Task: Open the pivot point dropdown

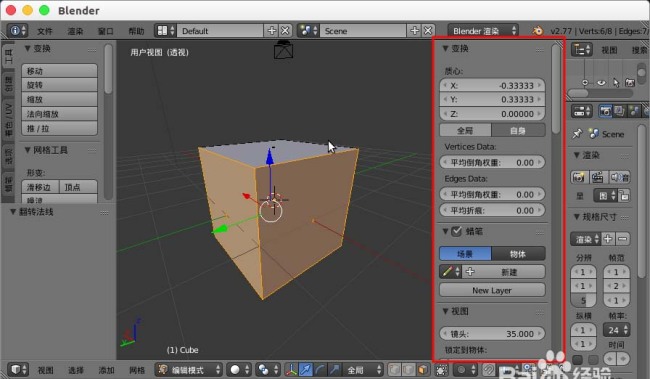Action: pyautogui.click(x=267, y=369)
